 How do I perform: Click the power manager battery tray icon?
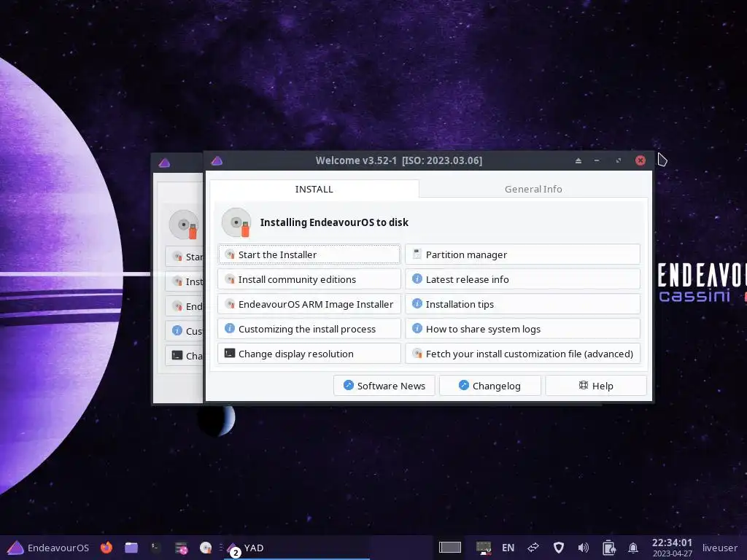pyautogui.click(x=608, y=548)
